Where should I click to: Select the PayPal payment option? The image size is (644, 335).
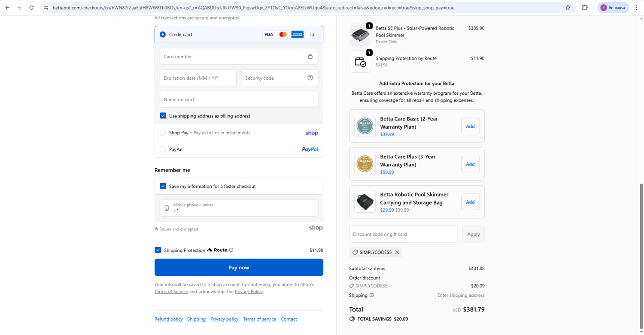[163, 149]
